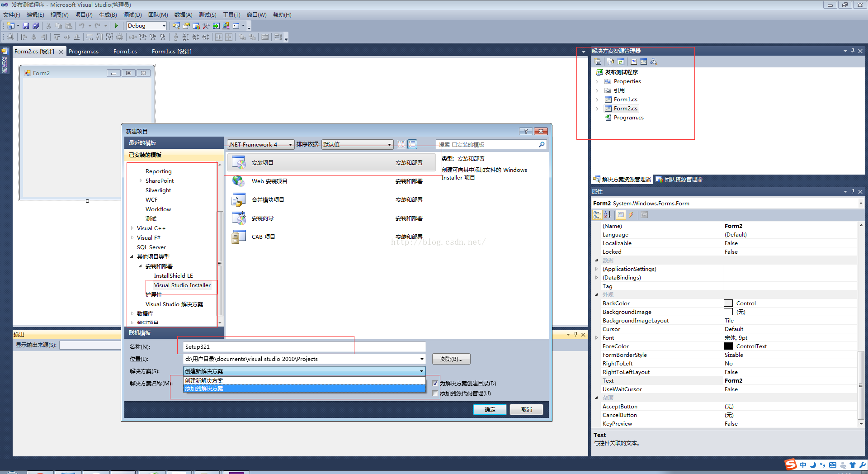Switch to the Form1.cs [设计] tab
The width and height of the screenshot is (868, 474).
pyautogui.click(x=172, y=52)
